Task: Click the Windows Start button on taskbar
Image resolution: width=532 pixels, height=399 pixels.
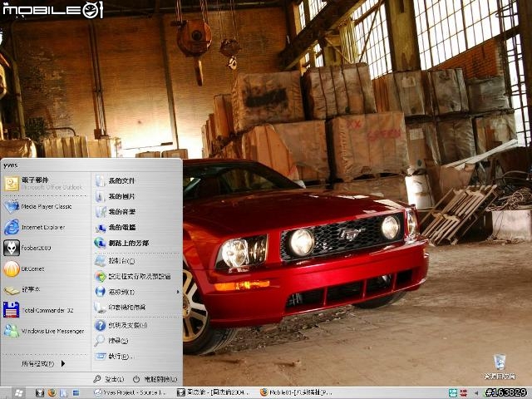Action: click(18, 393)
